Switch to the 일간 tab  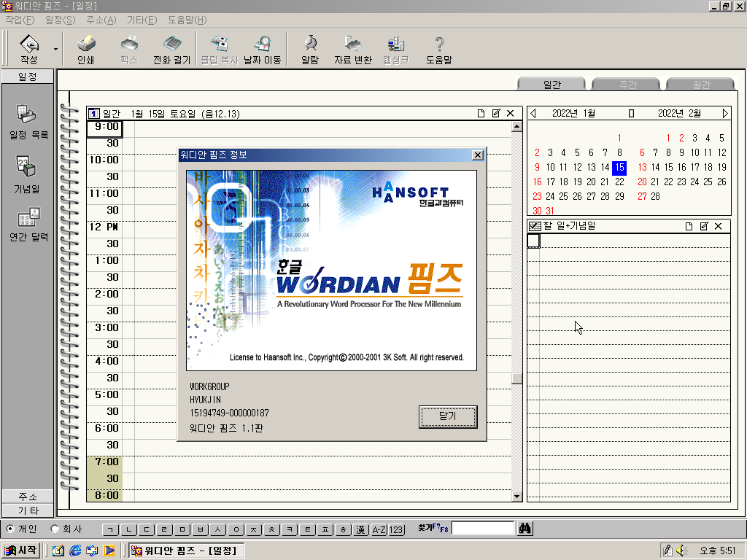tap(551, 84)
